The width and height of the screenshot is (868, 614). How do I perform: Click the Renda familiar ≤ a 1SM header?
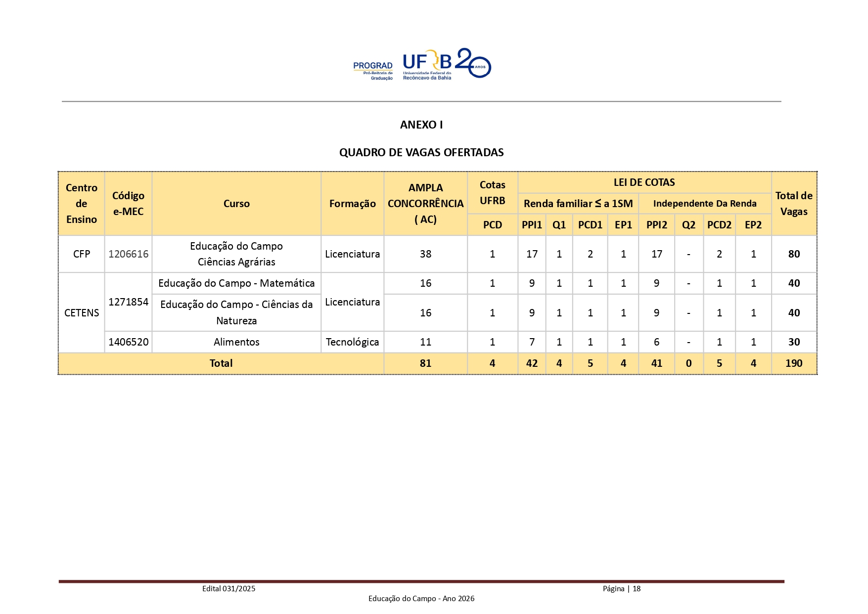tap(578, 204)
